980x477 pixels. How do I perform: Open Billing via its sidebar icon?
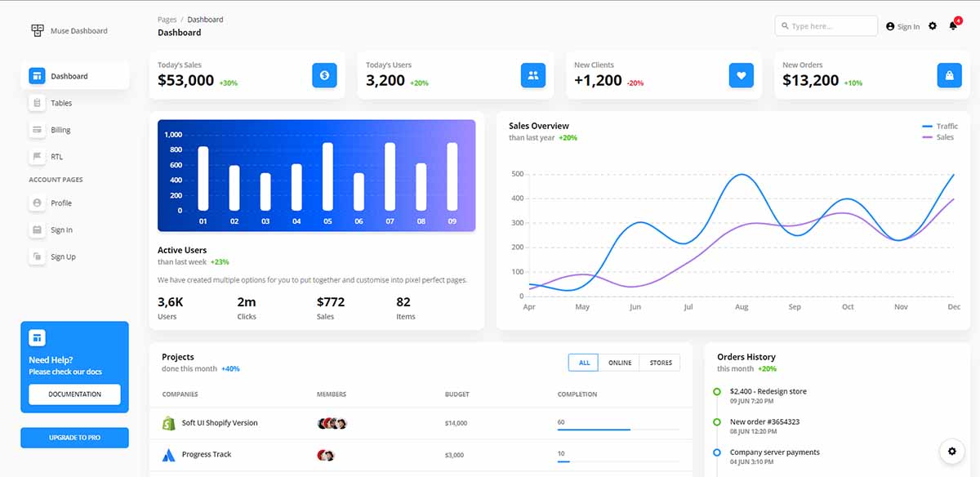36,129
